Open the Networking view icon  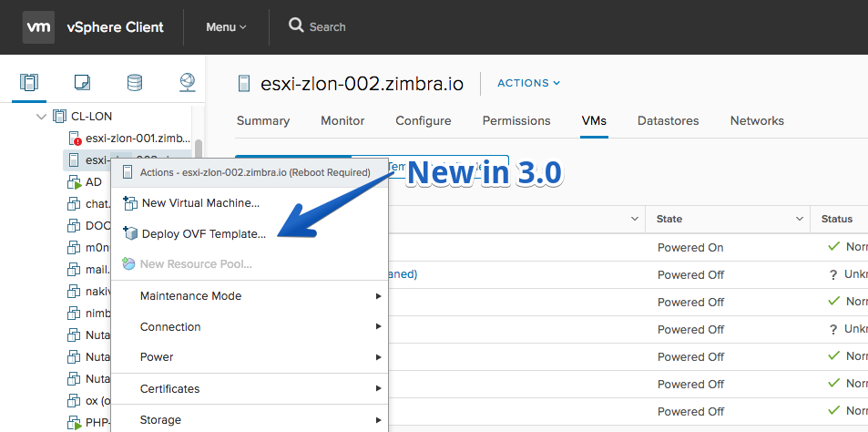coord(188,83)
